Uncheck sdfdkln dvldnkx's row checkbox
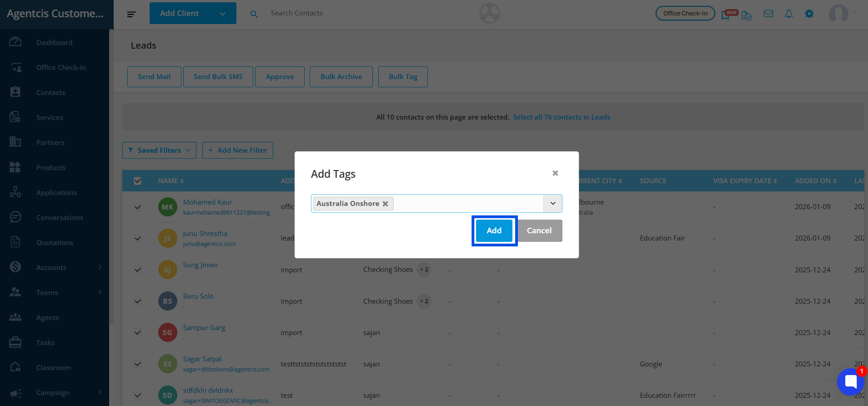Viewport: 868px width, 406px height. tap(138, 395)
